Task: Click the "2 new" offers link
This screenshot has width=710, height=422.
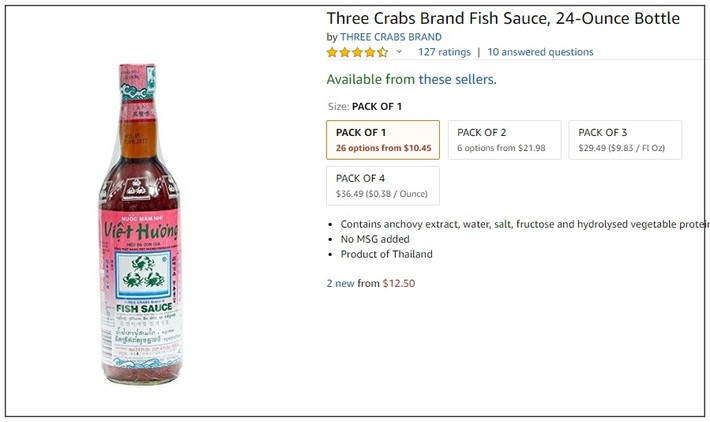Action: pos(341,283)
